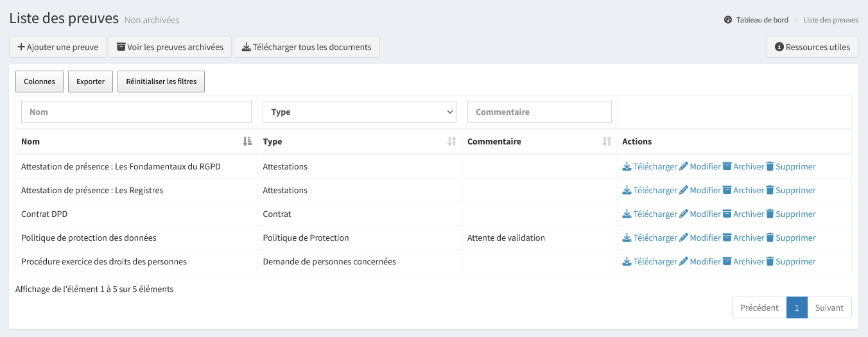This screenshot has height=337, width=868.
Task: Open the Type filter dropdown
Action: [360, 112]
